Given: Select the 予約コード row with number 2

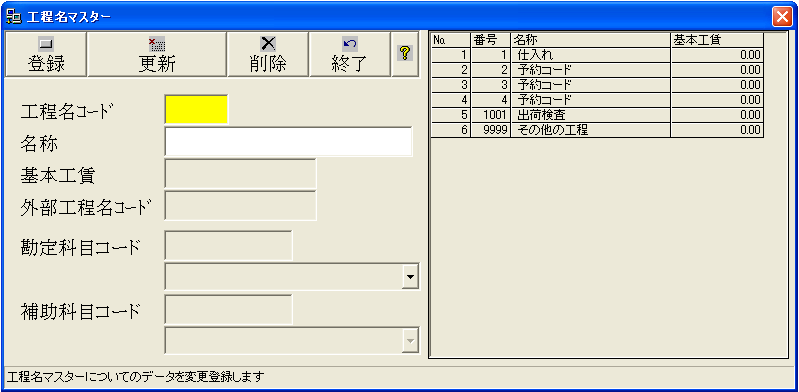Looking at the screenshot, I should (x=597, y=70).
